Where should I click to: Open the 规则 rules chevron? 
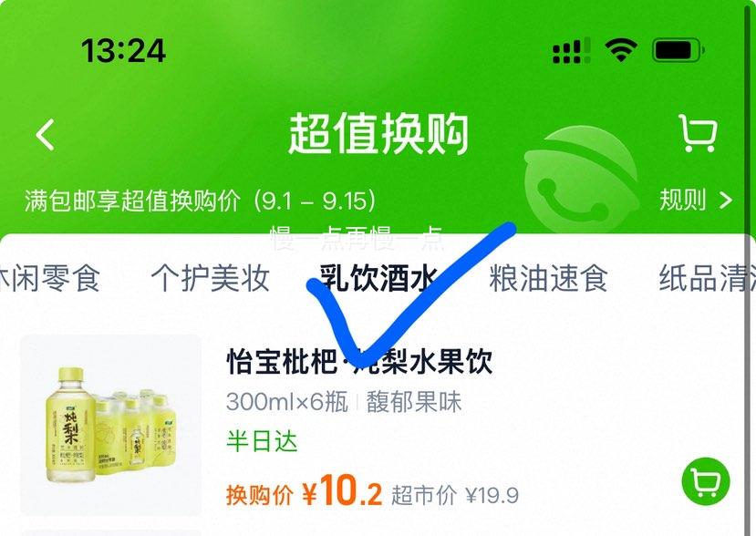pyautogui.click(x=726, y=200)
